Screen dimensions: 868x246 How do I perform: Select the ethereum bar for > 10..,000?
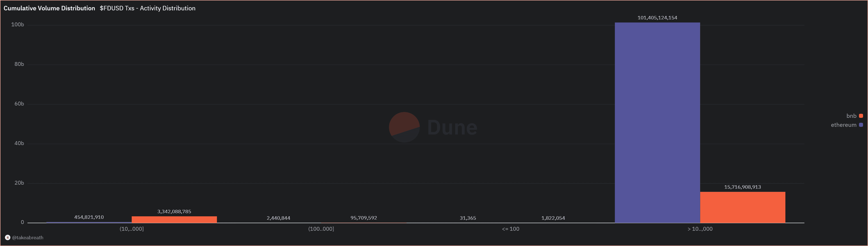657,123
